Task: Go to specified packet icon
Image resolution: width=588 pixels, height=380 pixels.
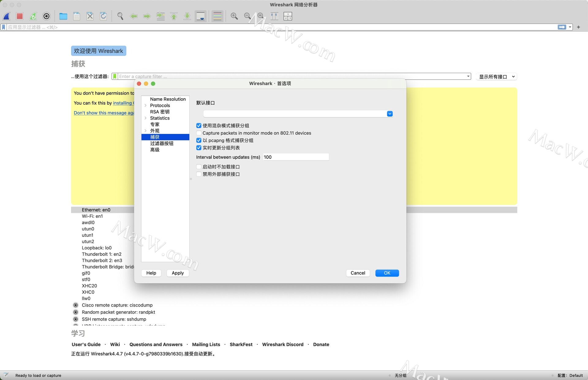Action: click(x=160, y=16)
